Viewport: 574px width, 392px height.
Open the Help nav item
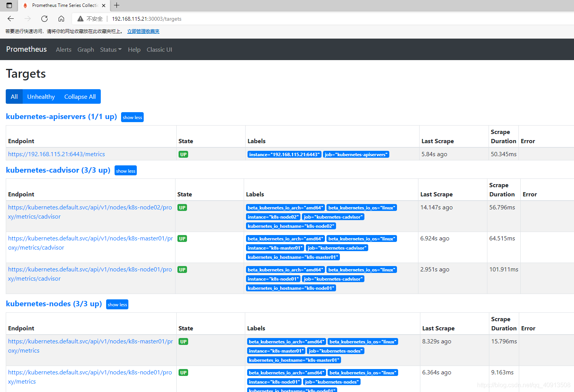[134, 50]
